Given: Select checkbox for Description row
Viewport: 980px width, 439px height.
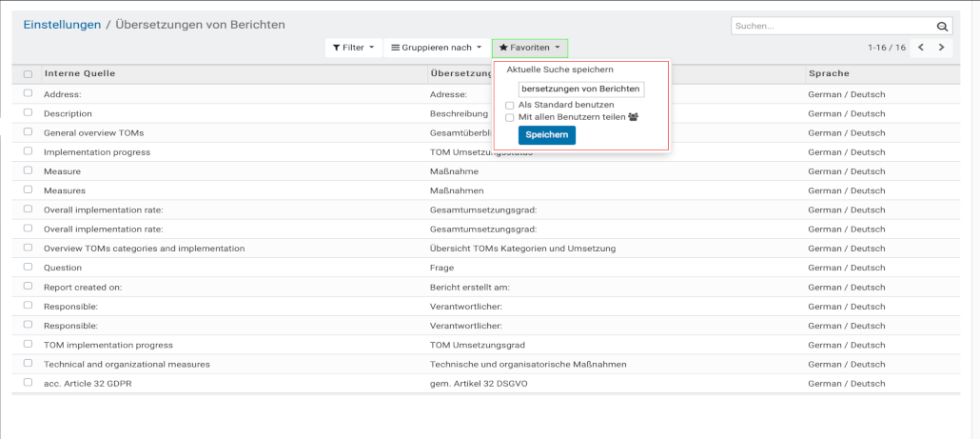Looking at the screenshot, I should (28, 113).
